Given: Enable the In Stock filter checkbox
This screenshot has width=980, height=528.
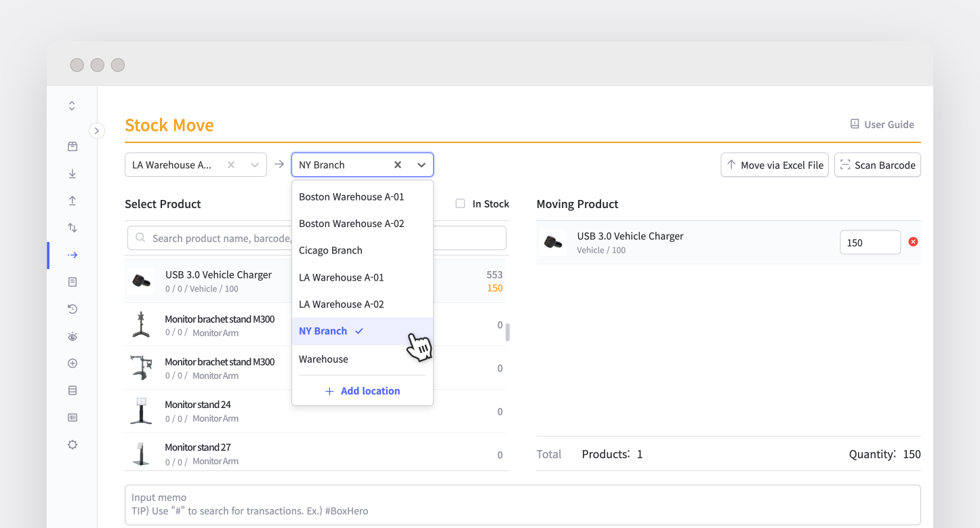Looking at the screenshot, I should [460, 203].
